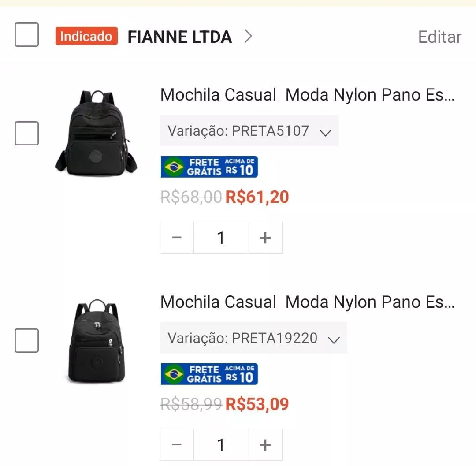Open second Mochila Casual product title
Image resolution: width=476 pixels, height=466 pixels.
point(307,302)
